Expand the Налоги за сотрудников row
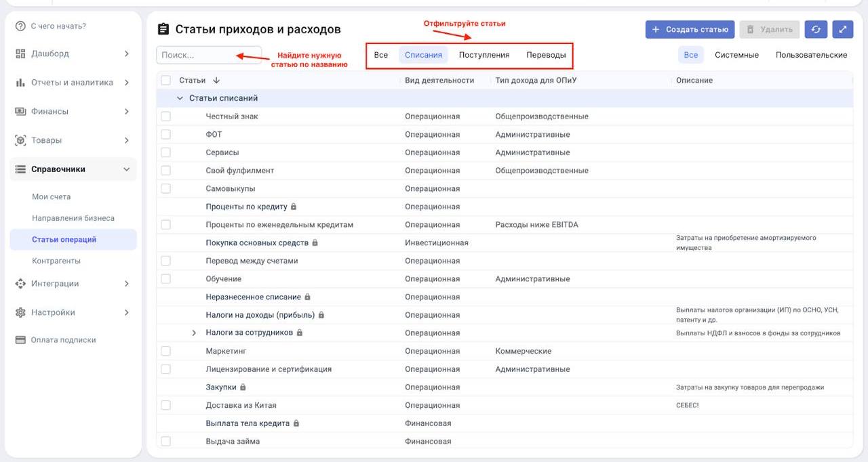 click(194, 333)
